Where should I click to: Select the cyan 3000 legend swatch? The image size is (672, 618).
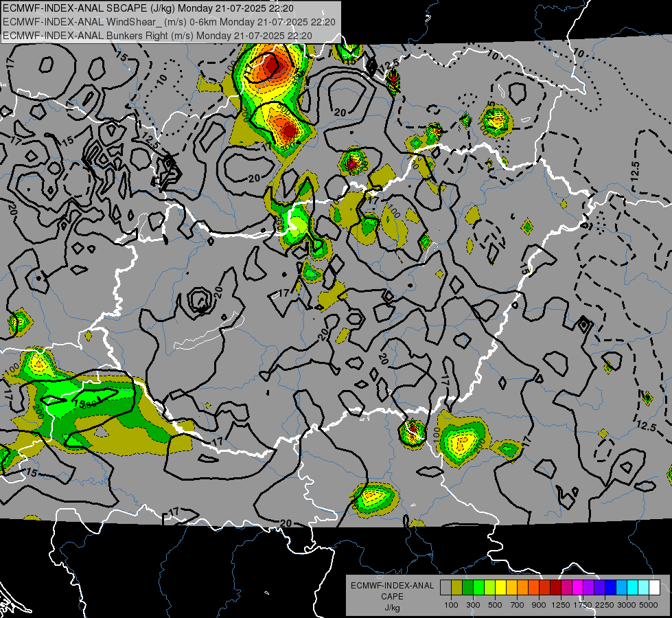[633, 587]
